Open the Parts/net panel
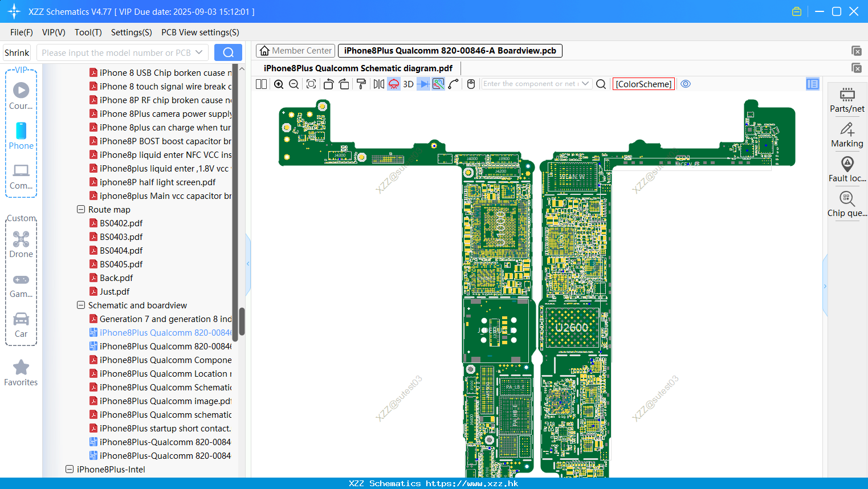Screen dimensions: 868x489 pos(847,100)
